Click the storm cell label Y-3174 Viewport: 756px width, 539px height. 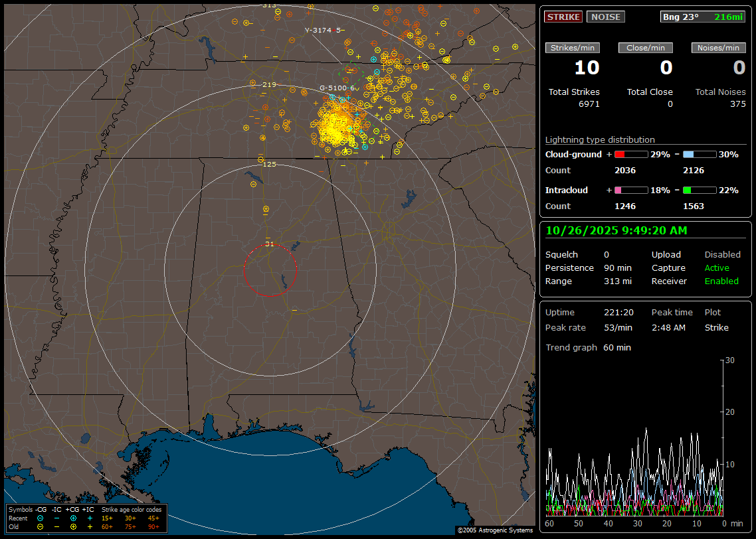321,31
